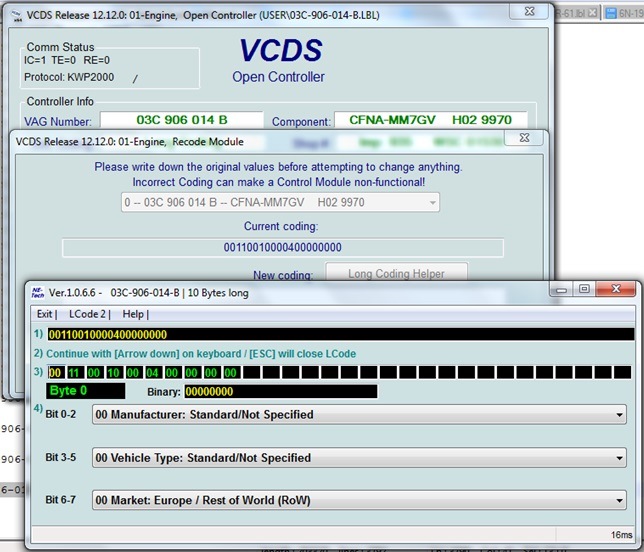Select byte 2 cell showing 00
The width and height of the screenshot is (644, 552).
pyautogui.click(x=94, y=373)
